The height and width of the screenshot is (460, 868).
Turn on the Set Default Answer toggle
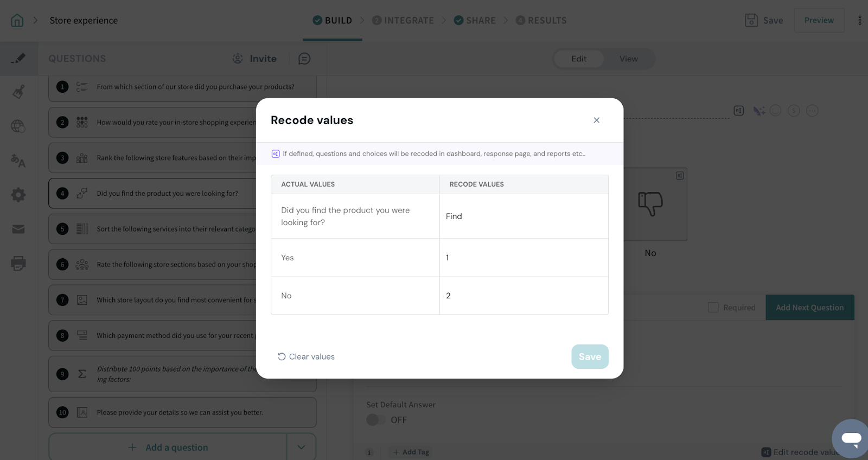375,420
